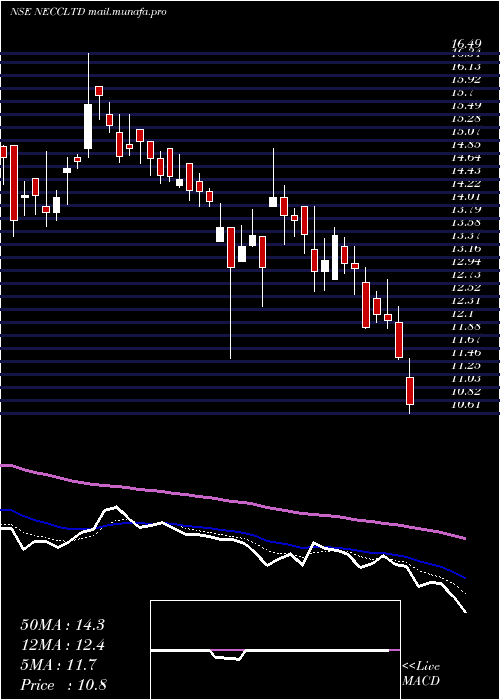The image size is (500, 700).
Task: Select the 10.82 price level label
Action: (466, 391)
